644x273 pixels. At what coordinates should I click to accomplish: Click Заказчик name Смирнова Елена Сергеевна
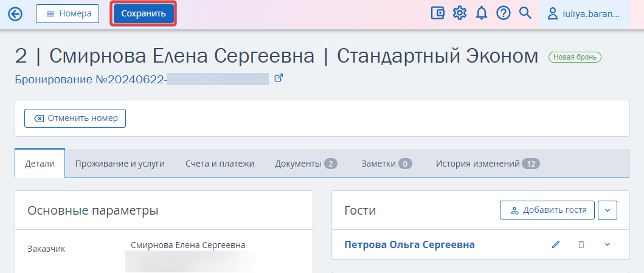coord(188,245)
